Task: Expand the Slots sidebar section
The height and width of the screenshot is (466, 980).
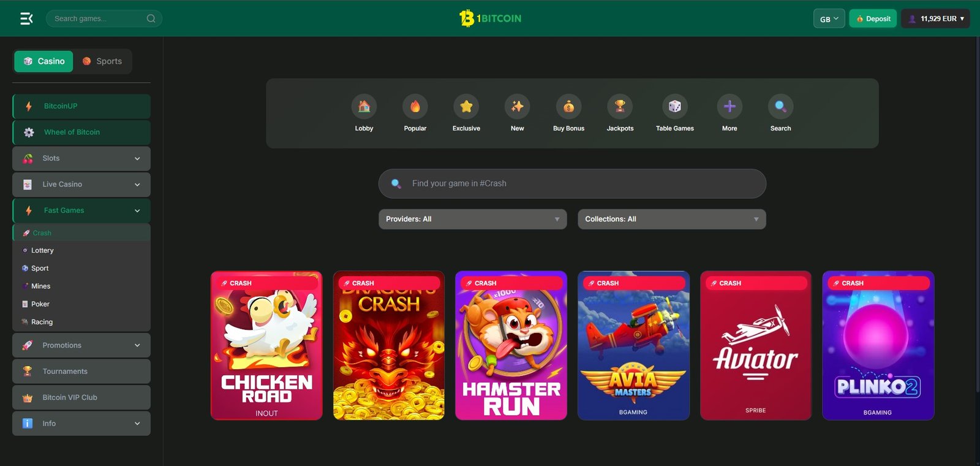Action: click(x=81, y=158)
